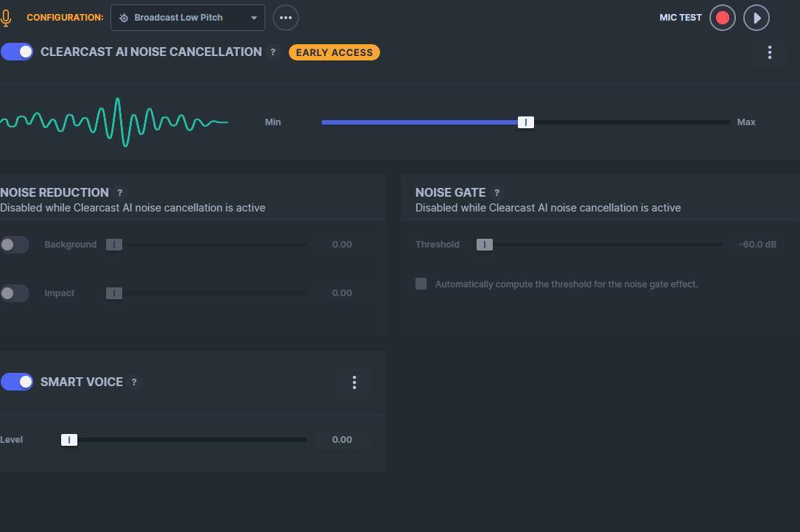
Task: Show help for ClearCast AI Noise Cancellation
Action: click(x=273, y=52)
